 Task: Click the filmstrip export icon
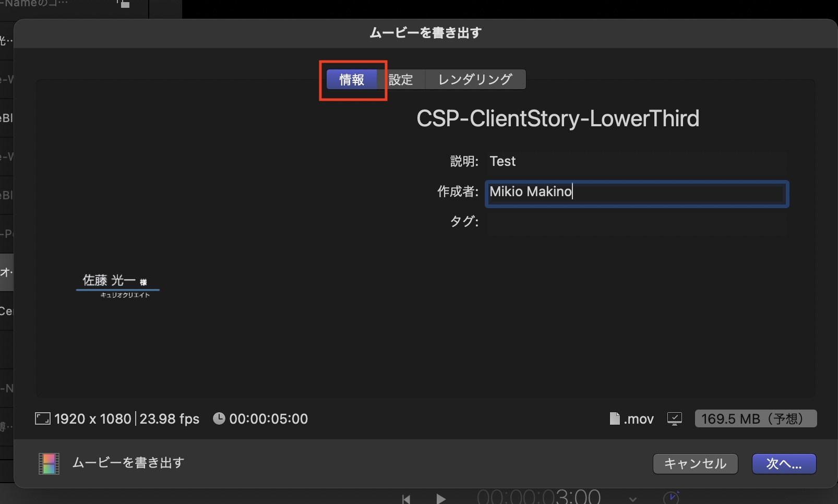[x=49, y=463]
